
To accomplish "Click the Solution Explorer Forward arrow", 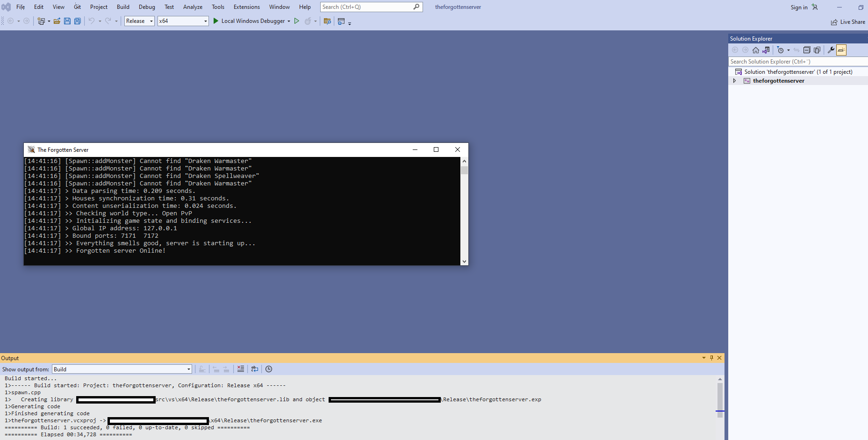I will pyautogui.click(x=746, y=50).
